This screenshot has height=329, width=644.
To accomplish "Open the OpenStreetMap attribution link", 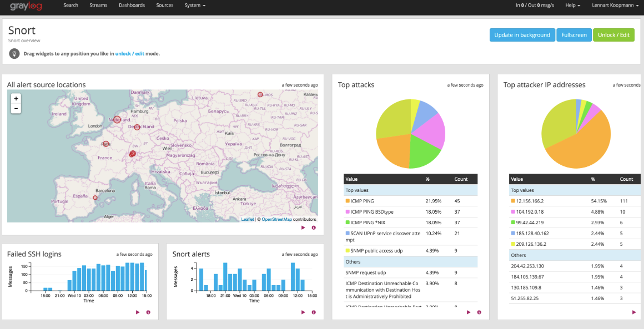I will pyautogui.click(x=276, y=220).
